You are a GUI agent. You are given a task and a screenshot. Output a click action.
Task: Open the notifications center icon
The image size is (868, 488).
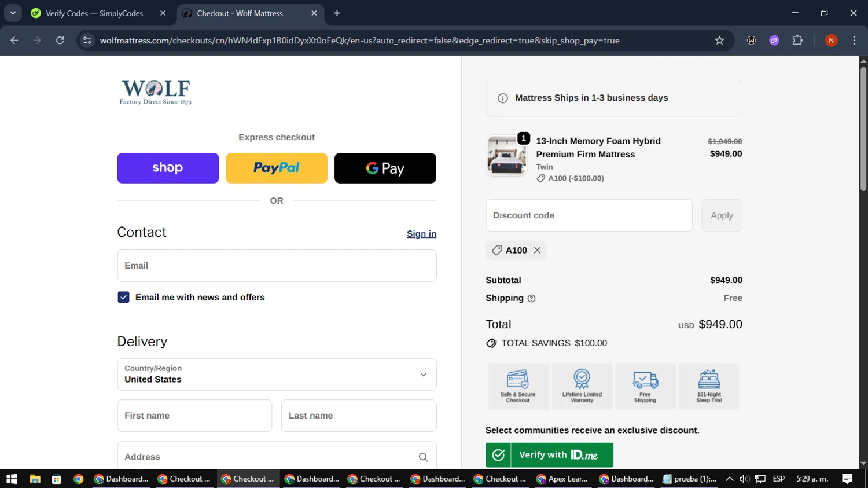click(x=847, y=479)
